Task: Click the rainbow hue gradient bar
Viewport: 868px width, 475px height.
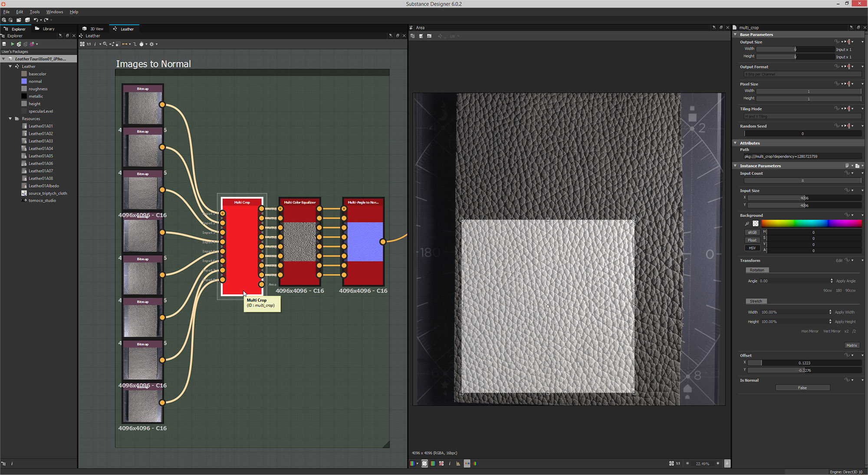Action: tap(811, 223)
